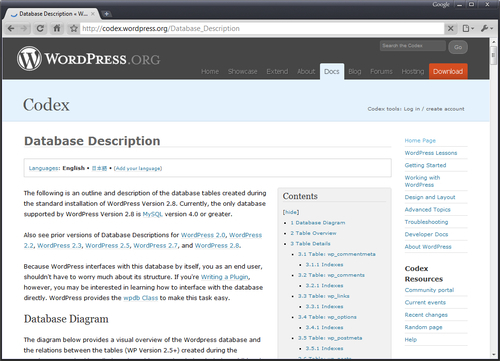Go back with the browser back arrow
The image size is (500, 361).
tap(11, 28)
